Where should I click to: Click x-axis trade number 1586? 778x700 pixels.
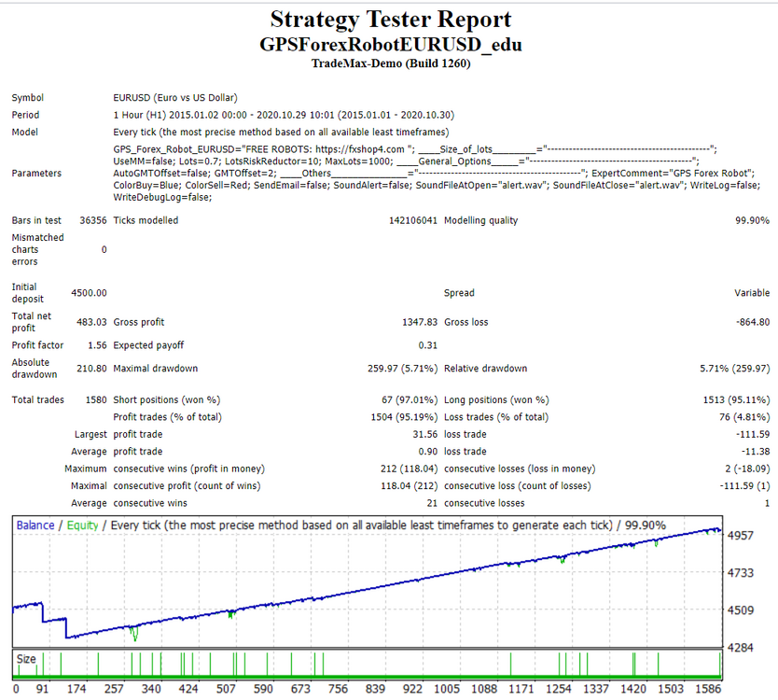tap(708, 689)
